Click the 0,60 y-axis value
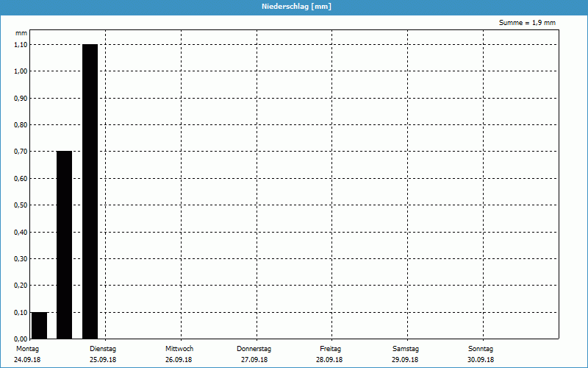 pos(21,179)
